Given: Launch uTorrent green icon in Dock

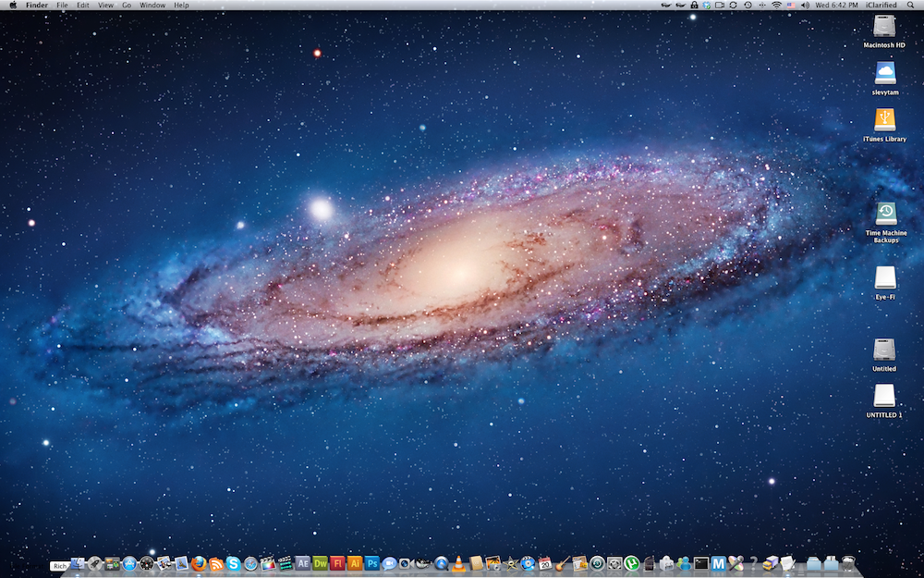Looking at the screenshot, I should coord(632,563).
